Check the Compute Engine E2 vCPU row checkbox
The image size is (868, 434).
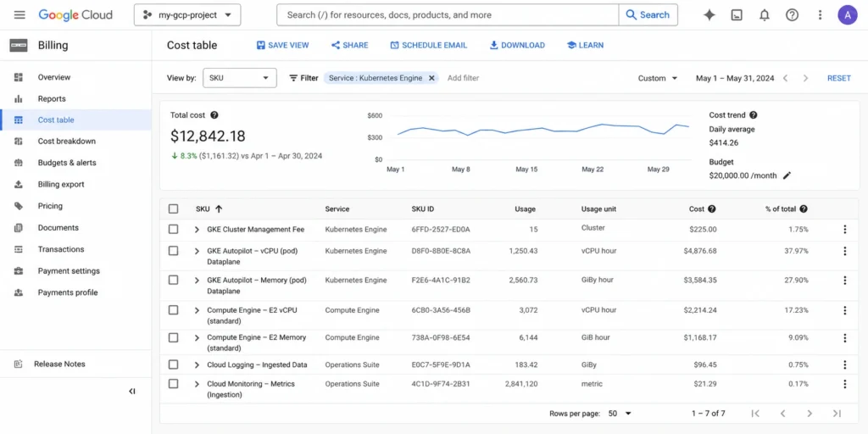click(173, 310)
